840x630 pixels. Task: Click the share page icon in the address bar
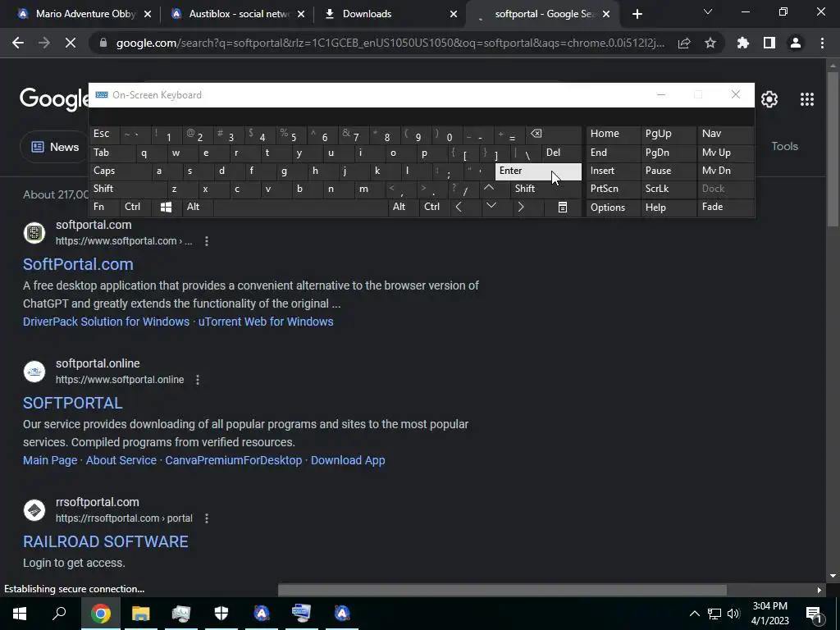pyautogui.click(x=684, y=43)
